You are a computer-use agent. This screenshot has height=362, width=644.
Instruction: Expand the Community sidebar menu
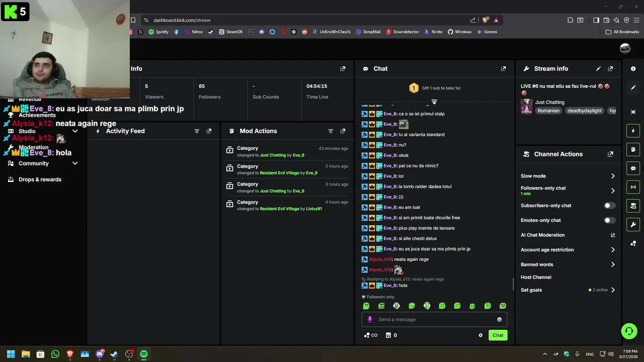click(x=75, y=163)
